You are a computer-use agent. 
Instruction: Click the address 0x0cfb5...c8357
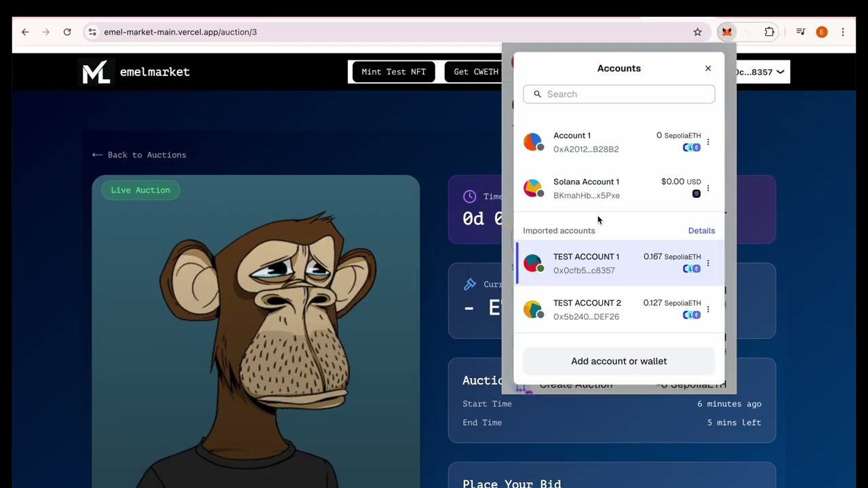[584, 270]
